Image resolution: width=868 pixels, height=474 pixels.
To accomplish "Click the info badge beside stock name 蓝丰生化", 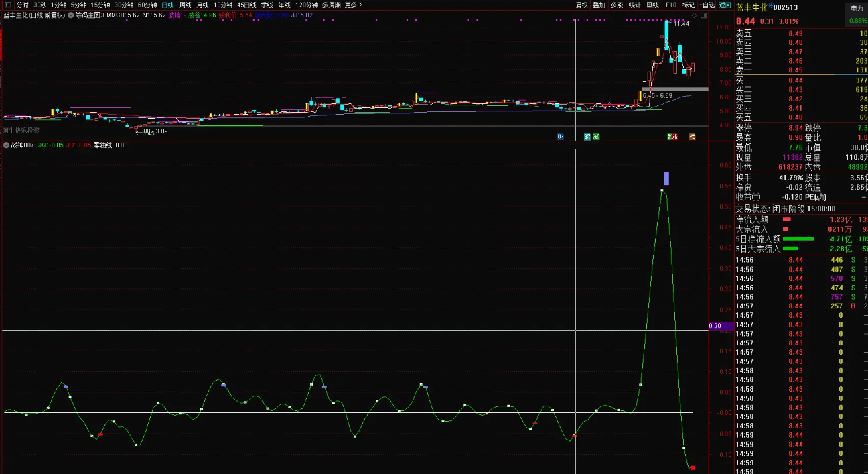I will 770,4.
